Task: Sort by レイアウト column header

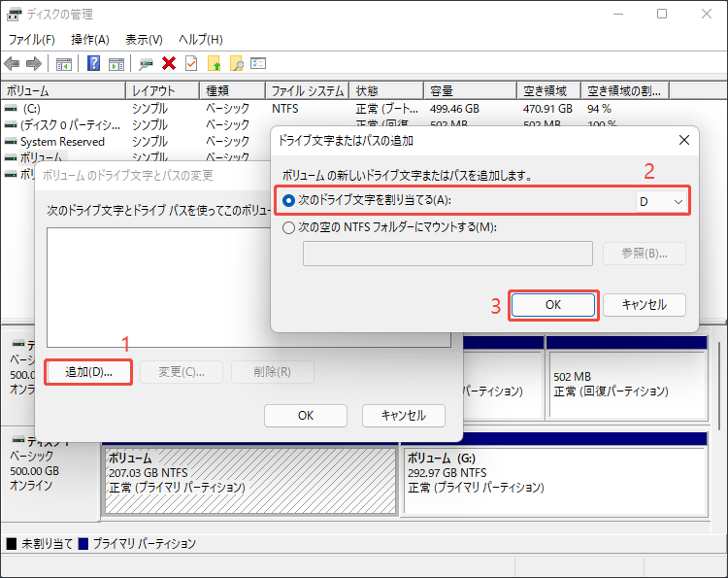Action: (x=162, y=90)
